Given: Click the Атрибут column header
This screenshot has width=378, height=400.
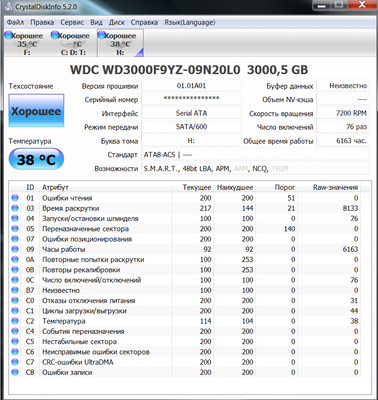Looking at the screenshot, I should (105, 187).
